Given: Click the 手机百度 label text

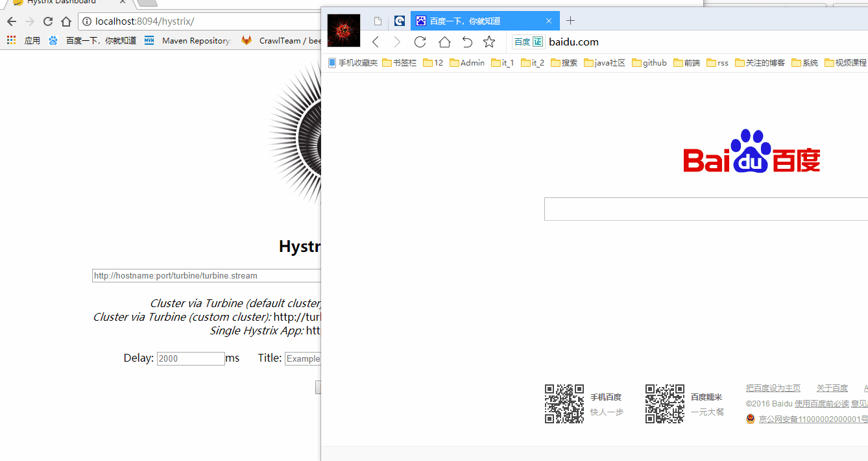Looking at the screenshot, I should (x=606, y=397).
